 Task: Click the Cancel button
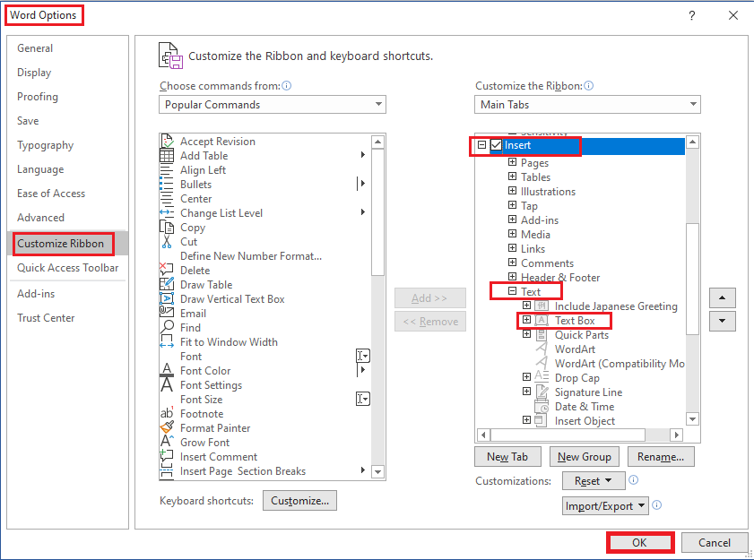click(x=715, y=543)
